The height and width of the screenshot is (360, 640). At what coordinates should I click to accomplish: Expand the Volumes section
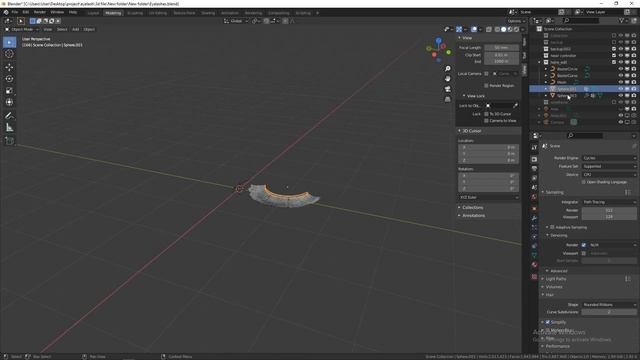pyautogui.click(x=553, y=287)
